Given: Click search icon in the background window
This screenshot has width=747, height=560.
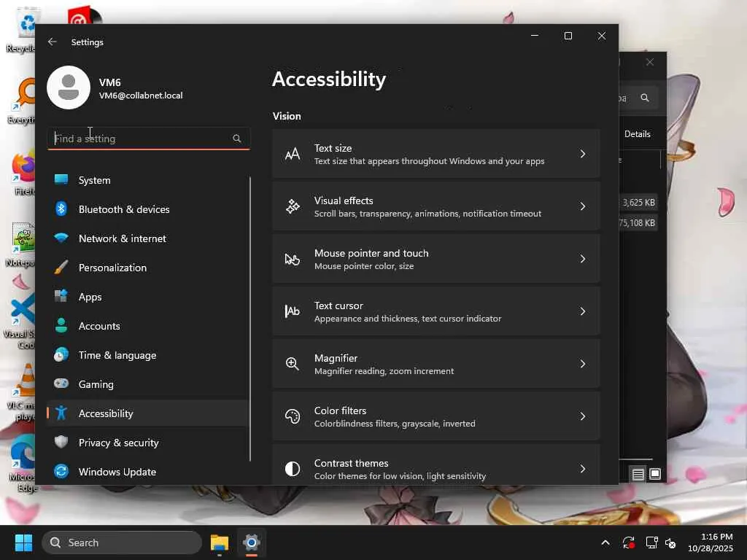Looking at the screenshot, I should tap(645, 98).
